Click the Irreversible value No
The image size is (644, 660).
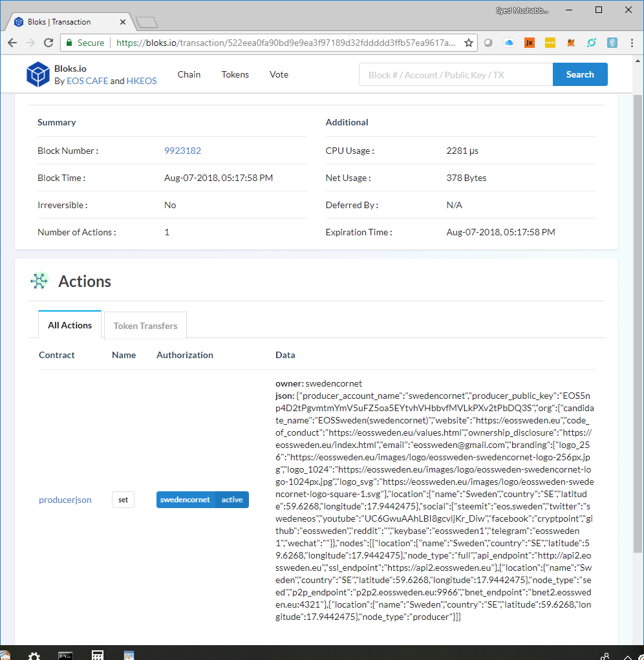tap(170, 205)
